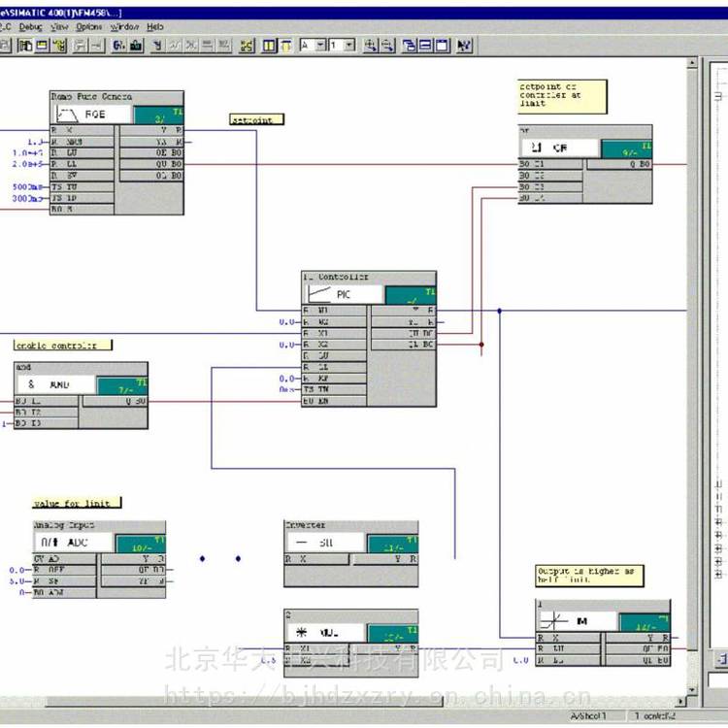Click the yellow toolbar icon left of chart partition box

coord(285,46)
